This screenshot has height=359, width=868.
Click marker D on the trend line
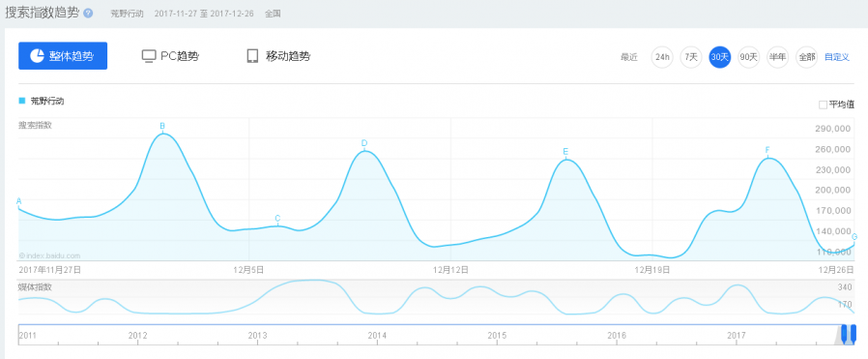tap(364, 143)
